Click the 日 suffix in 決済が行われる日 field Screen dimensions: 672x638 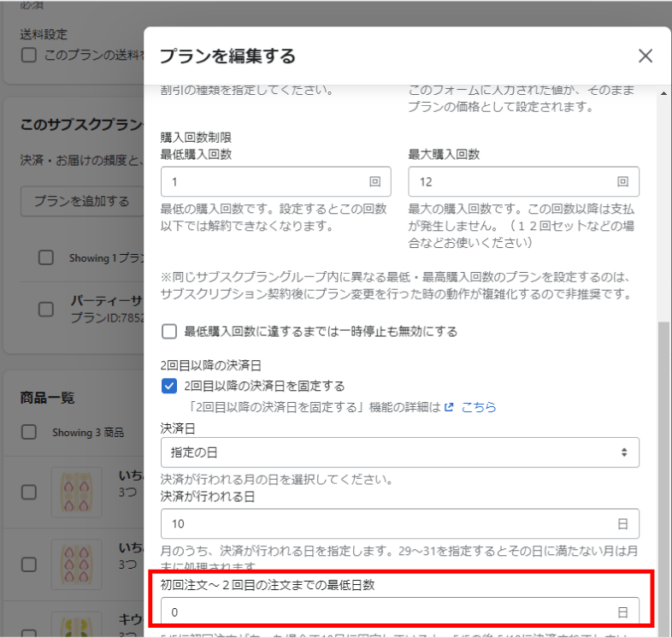(622, 523)
